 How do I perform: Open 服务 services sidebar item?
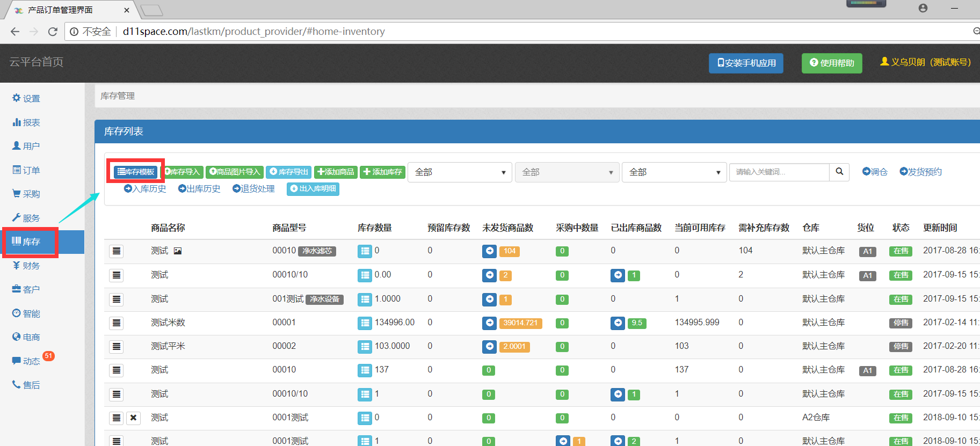(x=26, y=218)
